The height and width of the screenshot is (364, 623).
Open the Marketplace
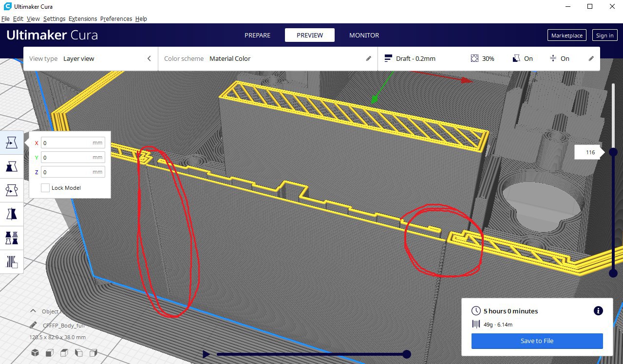tap(567, 36)
